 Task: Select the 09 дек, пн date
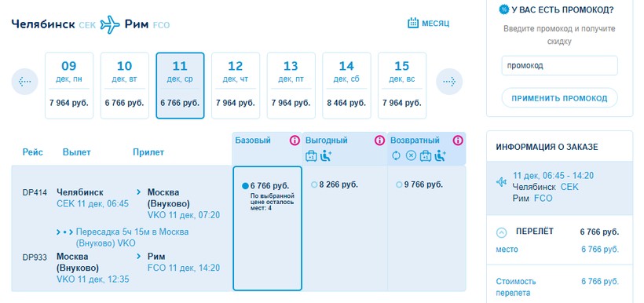[69, 86]
